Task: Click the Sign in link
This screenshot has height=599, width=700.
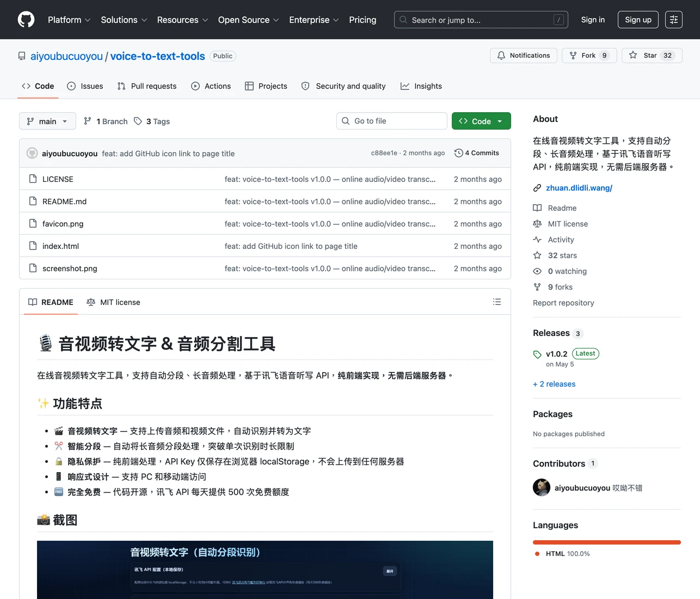Action: point(593,20)
